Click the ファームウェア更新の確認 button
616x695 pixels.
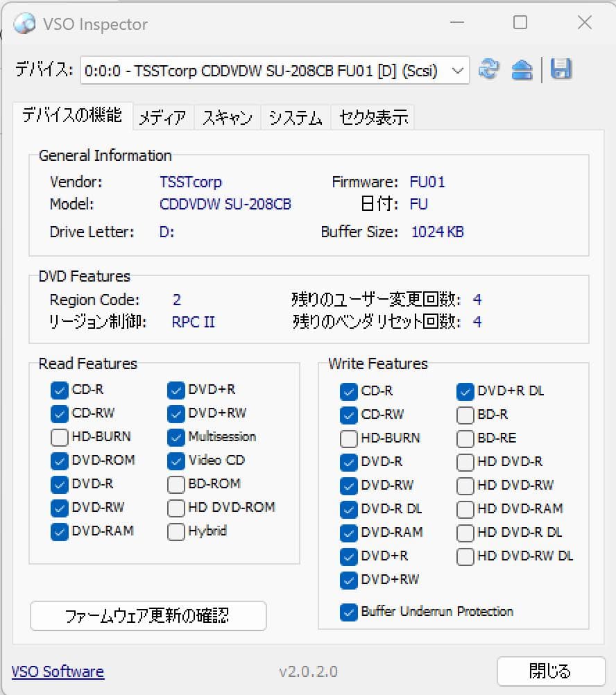click(x=148, y=616)
